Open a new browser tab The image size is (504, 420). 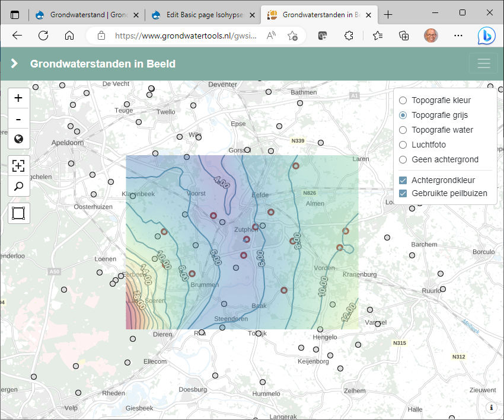(x=388, y=14)
